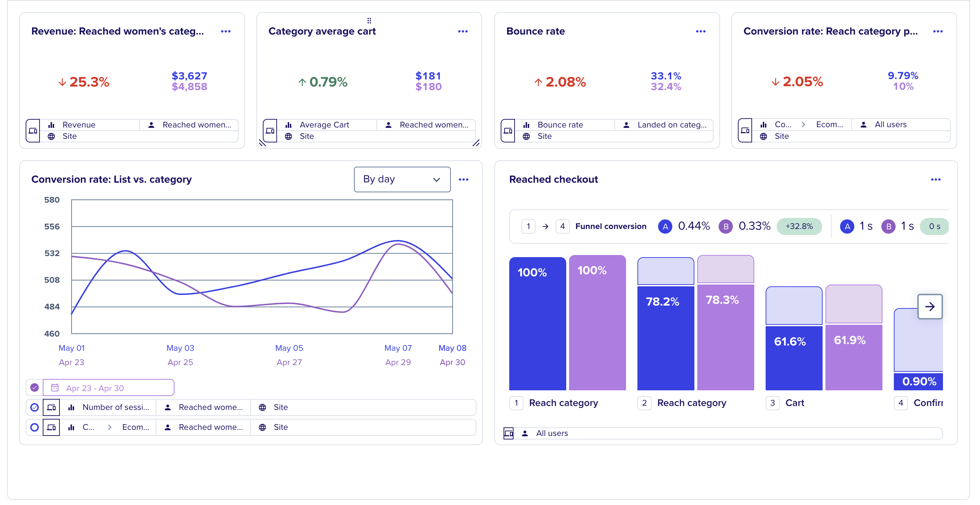This screenshot has height=505, width=980.
Task: Click the Landed on categ... segment label
Action: pyautogui.click(x=672, y=125)
